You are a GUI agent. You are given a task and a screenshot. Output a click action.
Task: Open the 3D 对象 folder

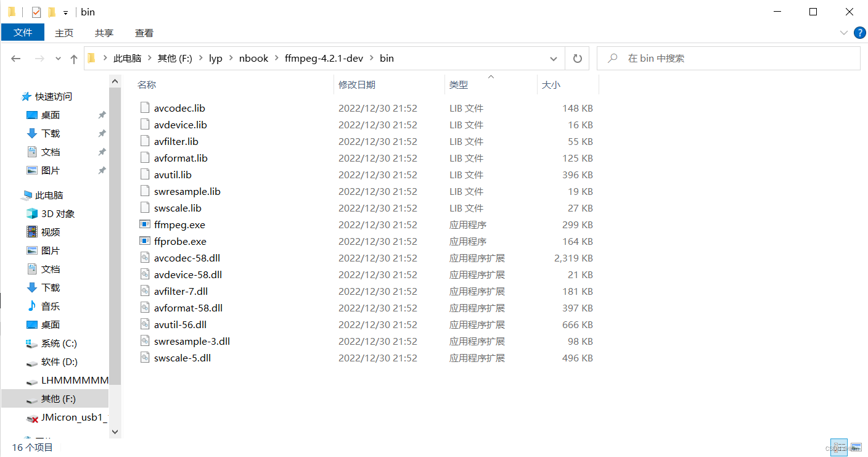58,213
